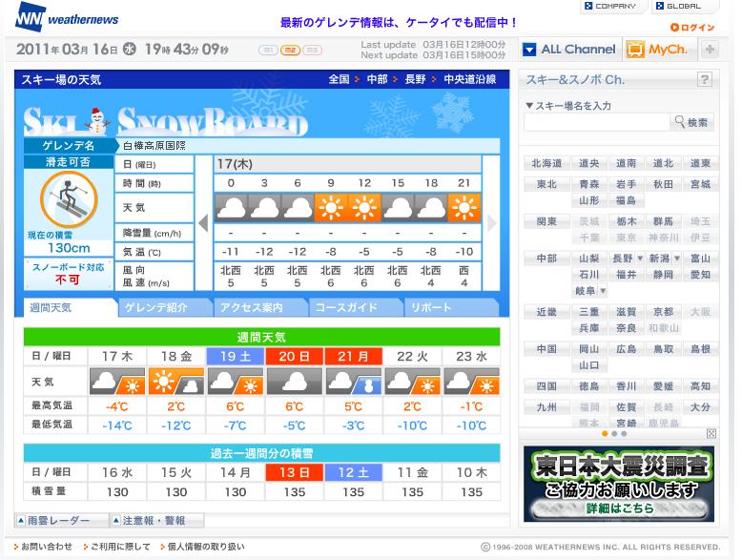742x560 pixels.
Task: Click the 検索 search button
Action: [691, 122]
